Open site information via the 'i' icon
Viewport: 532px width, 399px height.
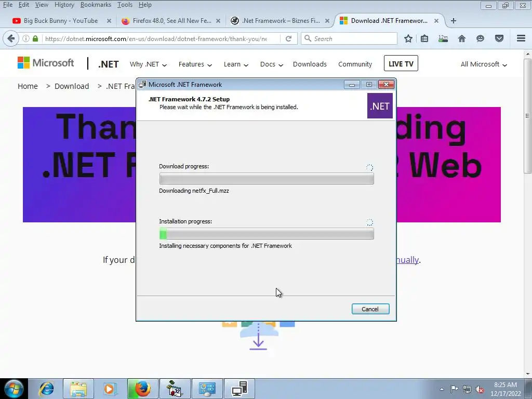click(26, 38)
